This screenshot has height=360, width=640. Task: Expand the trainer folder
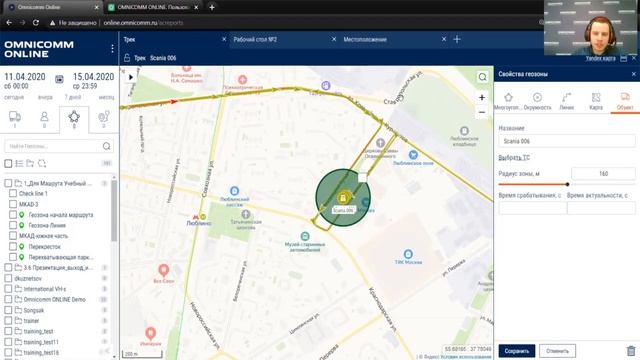click(x=18, y=321)
